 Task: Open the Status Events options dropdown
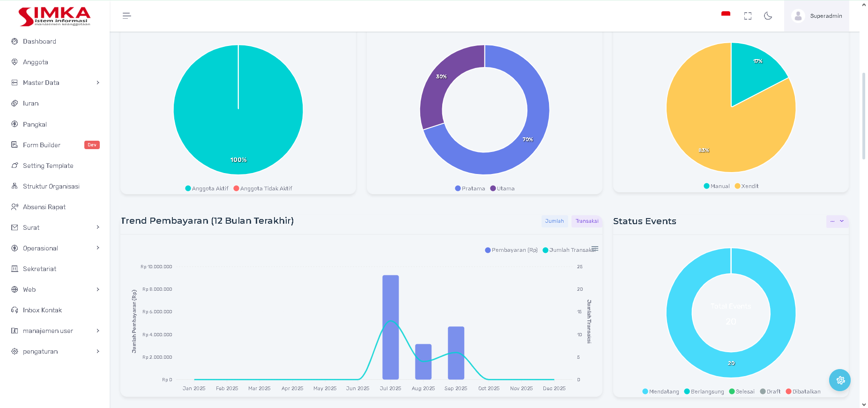(x=837, y=221)
